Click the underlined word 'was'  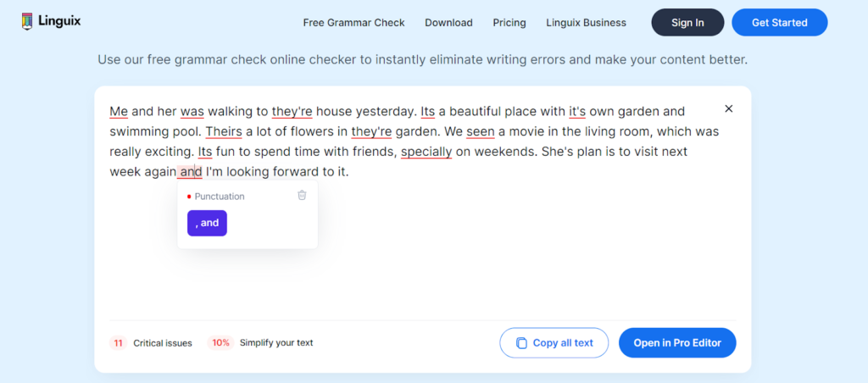[192, 112]
